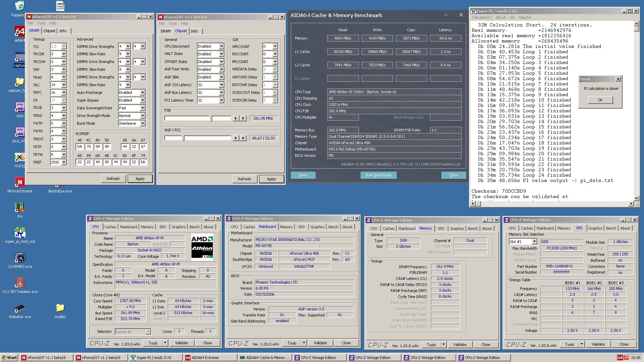Launch OCX SPI Tweaker.exe icon
Viewport: 644px width, 362px height.
20,286
